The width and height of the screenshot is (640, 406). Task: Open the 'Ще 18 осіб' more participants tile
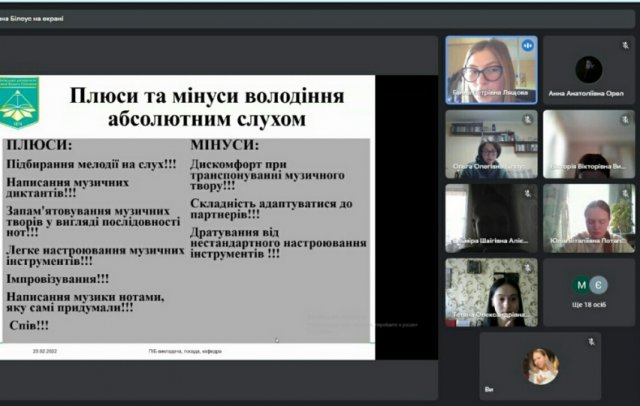pyautogui.click(x=589, y=292)
